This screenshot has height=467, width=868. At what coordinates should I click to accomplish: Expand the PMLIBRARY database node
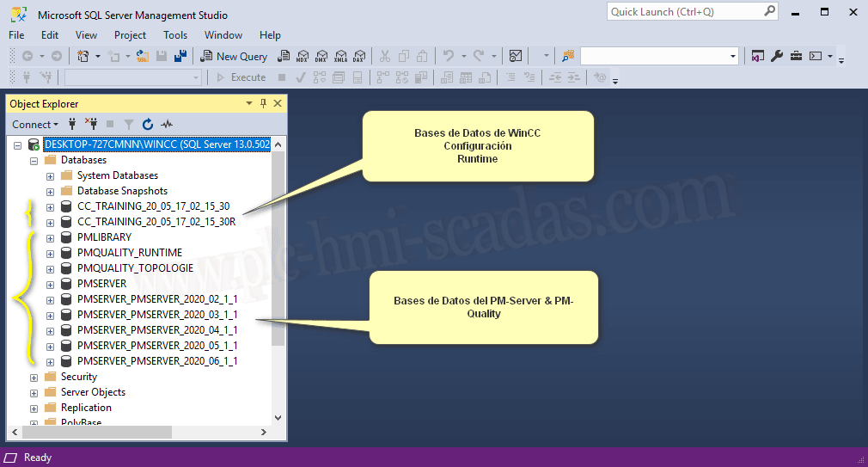point(50,237)
